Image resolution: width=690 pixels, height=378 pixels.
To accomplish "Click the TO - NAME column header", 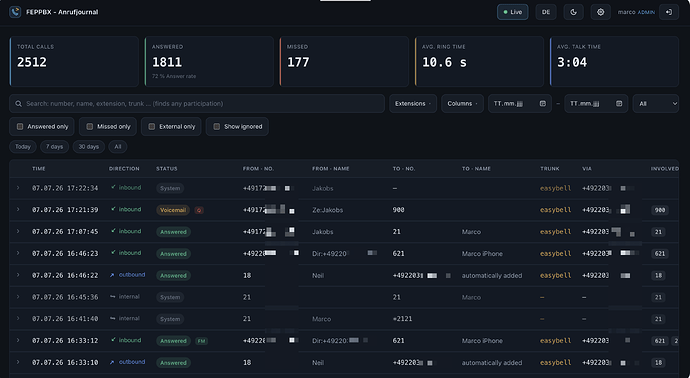I will 476,169.
